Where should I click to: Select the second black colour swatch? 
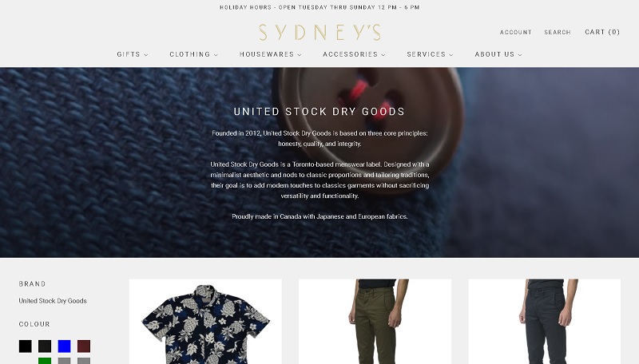45,346
